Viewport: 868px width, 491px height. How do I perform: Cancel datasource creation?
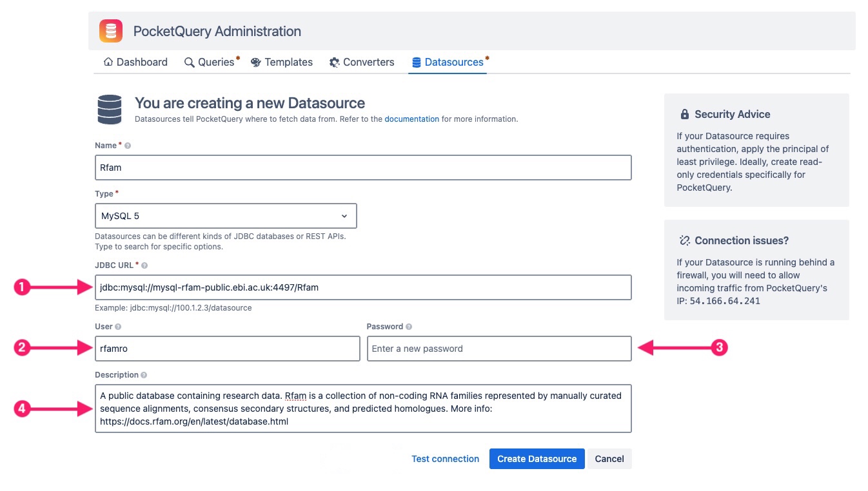tap(609, 459)
